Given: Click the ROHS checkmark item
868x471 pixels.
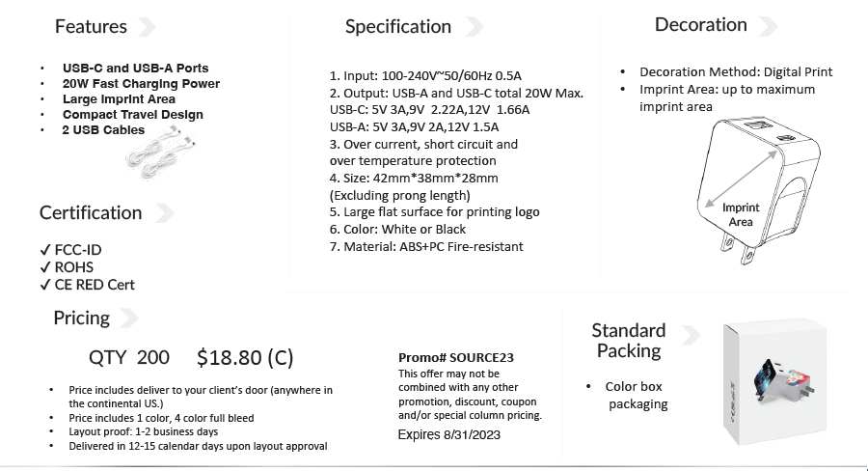Looking at the screenshot, I should click(x=66, y=267).
